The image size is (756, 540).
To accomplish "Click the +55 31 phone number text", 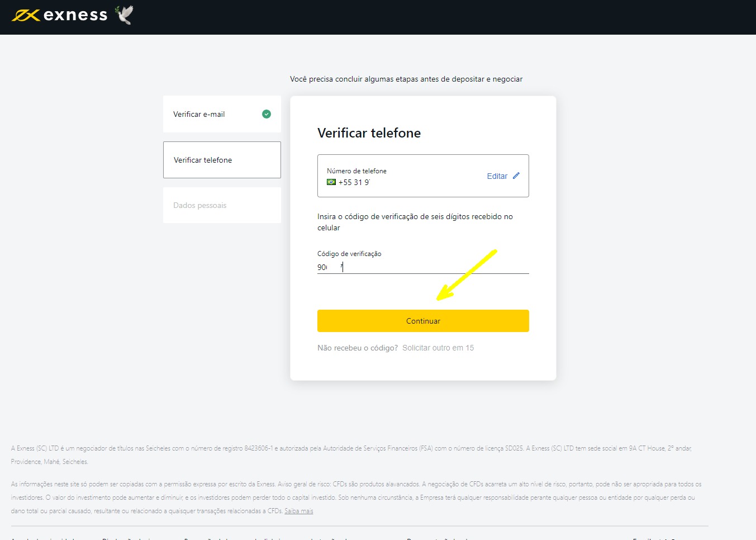I will click(354, 182).
